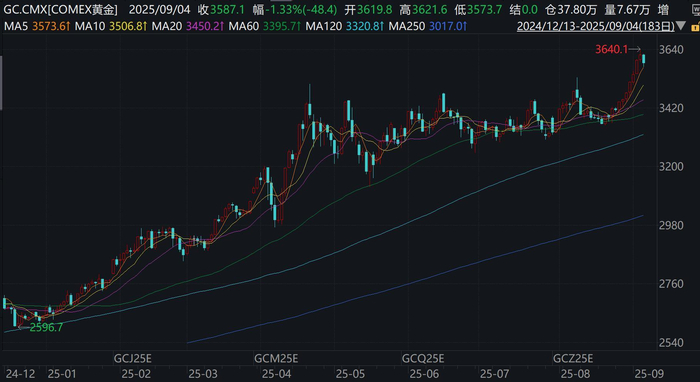Click the change value 幅-1.33%(-48.4)

[x=296, y=9]
